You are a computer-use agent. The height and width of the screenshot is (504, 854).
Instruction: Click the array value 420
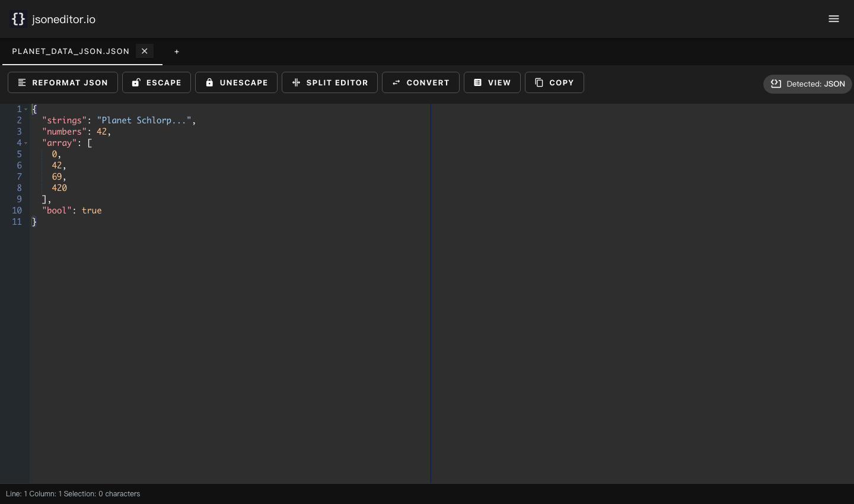[x=59, y=188]
